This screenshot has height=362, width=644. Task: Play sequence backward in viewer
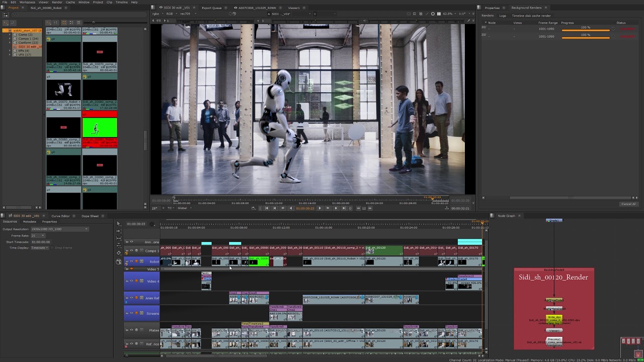pos(291,208)
